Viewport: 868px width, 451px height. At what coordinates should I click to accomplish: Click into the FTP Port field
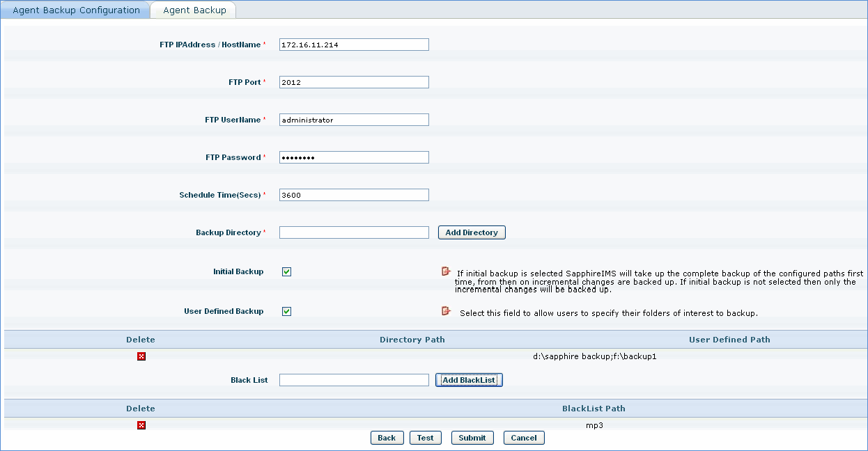(x=354, y=82)
